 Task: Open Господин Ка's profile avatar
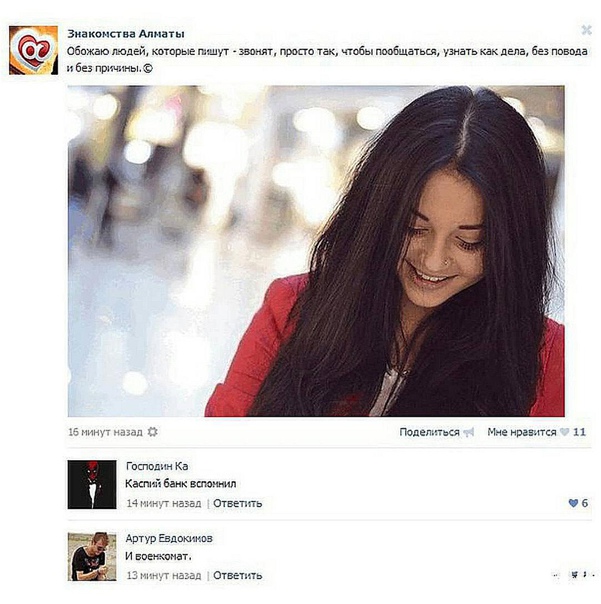(92, 485)
